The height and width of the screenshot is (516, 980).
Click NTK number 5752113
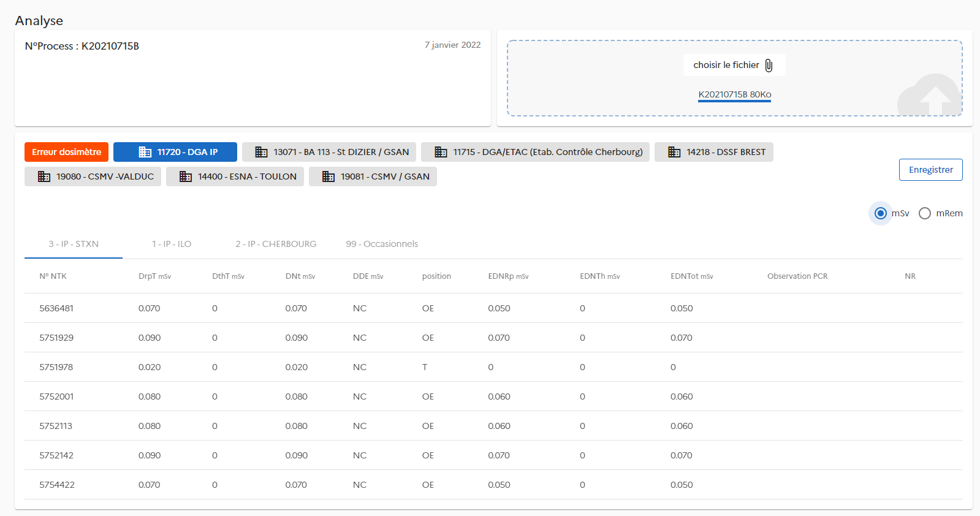tap(56, 426)
